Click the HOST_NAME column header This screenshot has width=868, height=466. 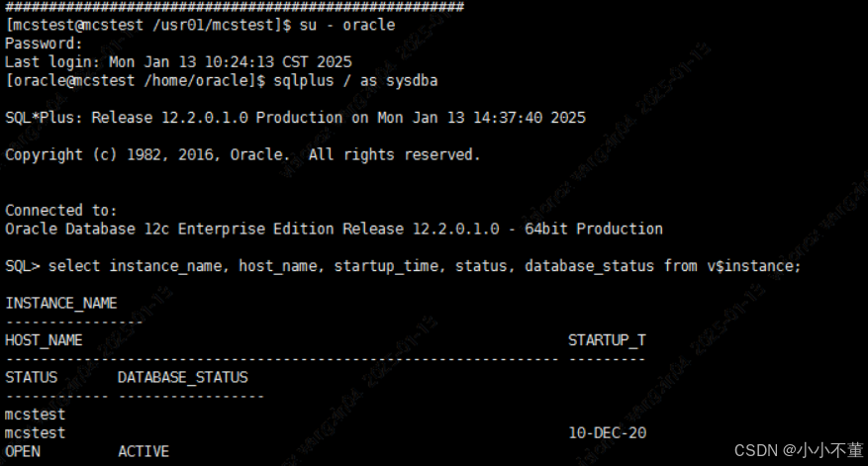click(x=44, y=340)
